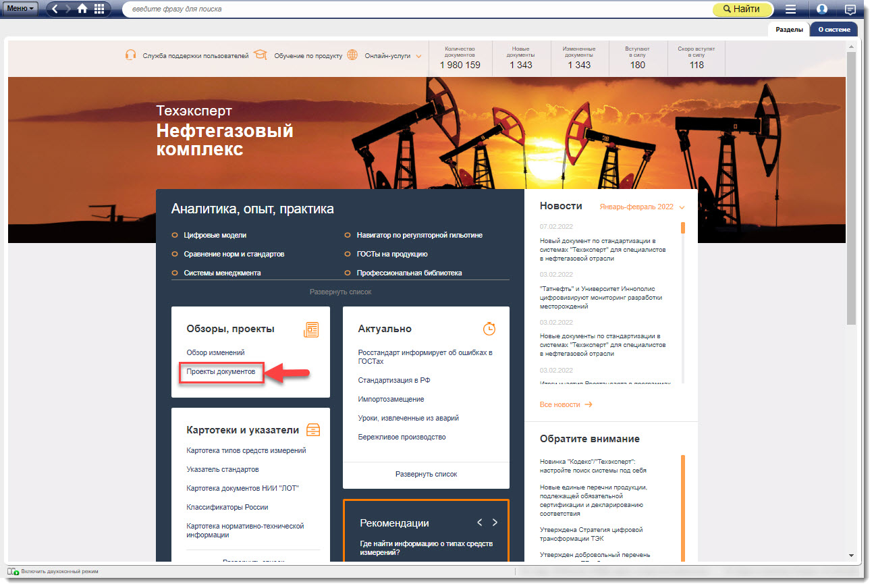
Task: Click the card file drawer icon in Картотеки и указатели
Action: click(x=313, y=430)
